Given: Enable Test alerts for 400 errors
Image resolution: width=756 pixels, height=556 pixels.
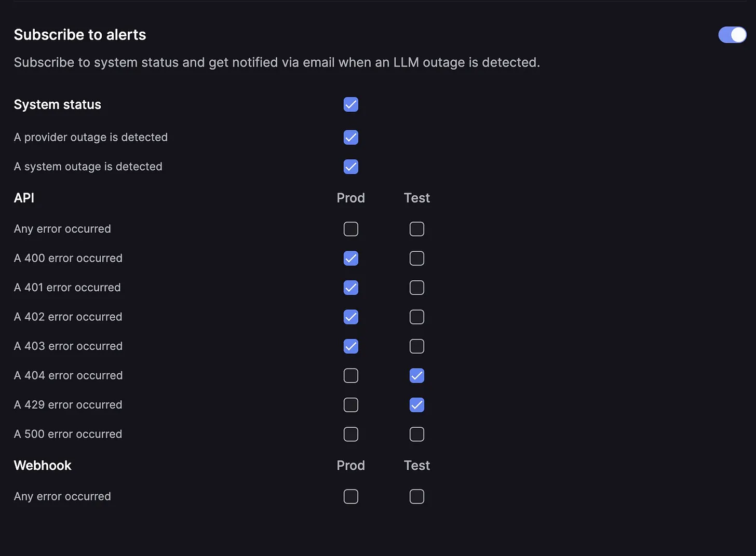Looking at the screenshot, I should click(x=417, y=258).
